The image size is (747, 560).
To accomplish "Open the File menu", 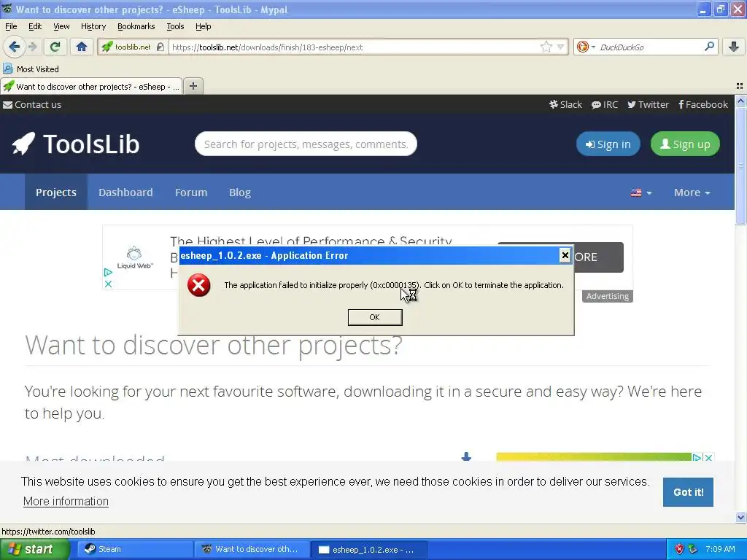I will pos(11,26).
